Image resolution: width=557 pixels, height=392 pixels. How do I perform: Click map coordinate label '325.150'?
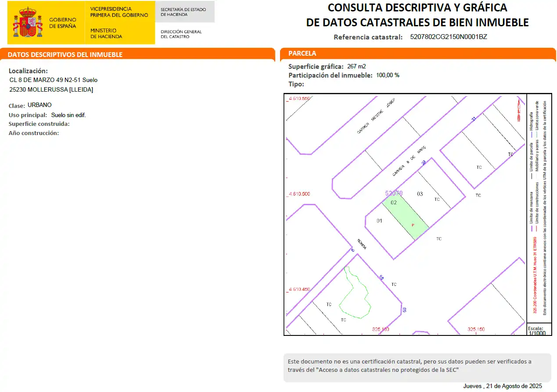click(x=476, y=329)
